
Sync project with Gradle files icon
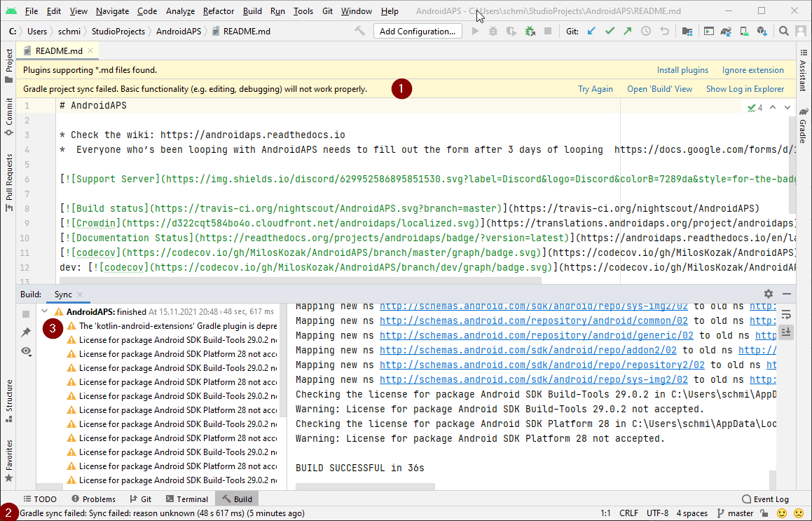coord(726,31)
